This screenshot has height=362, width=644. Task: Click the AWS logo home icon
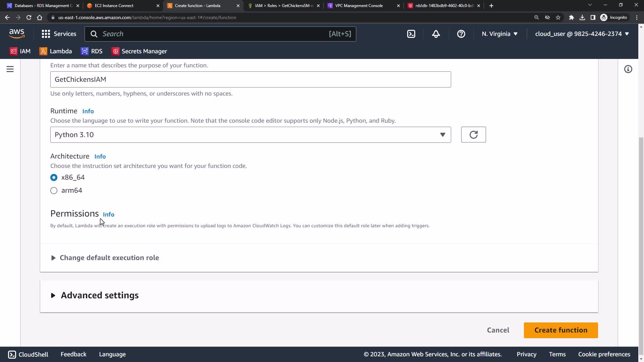(x=17, y=34)
